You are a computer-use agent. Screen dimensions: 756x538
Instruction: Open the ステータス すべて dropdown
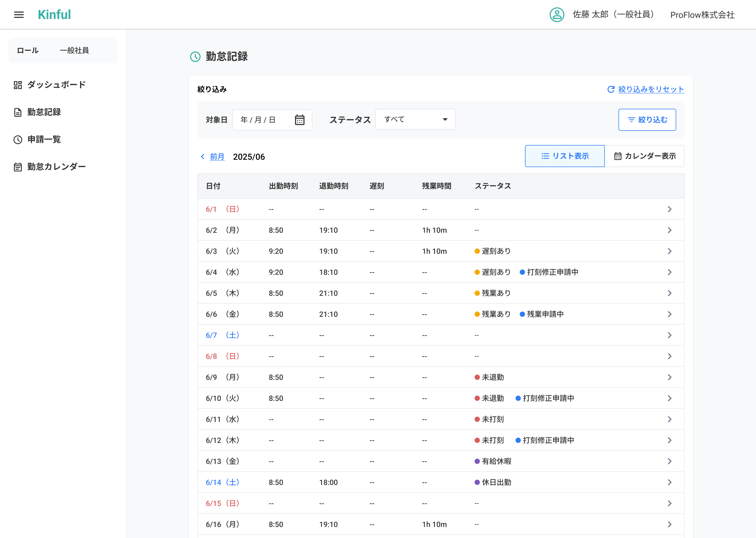pyautogui.click(x=415, y=119)
